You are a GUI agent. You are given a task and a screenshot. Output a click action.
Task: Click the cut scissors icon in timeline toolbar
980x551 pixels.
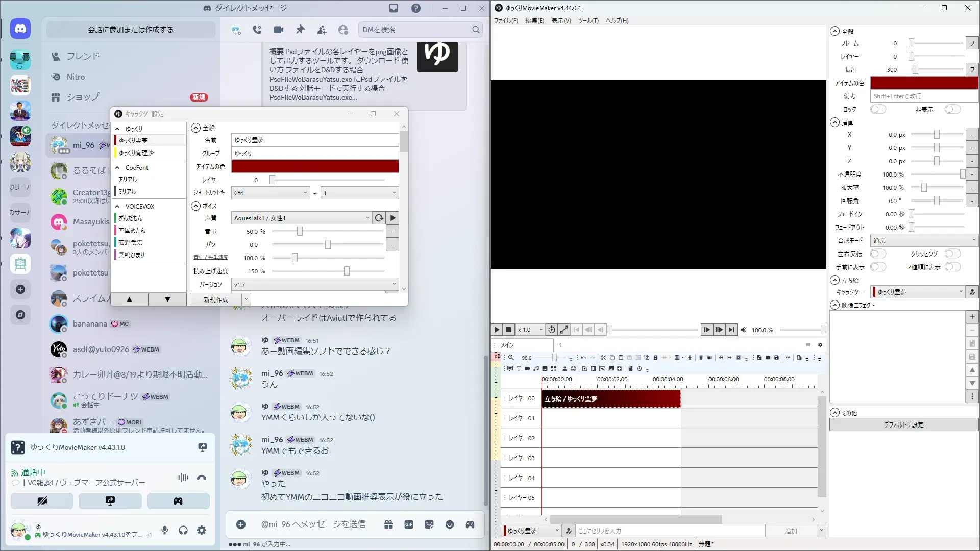[603, 358]
